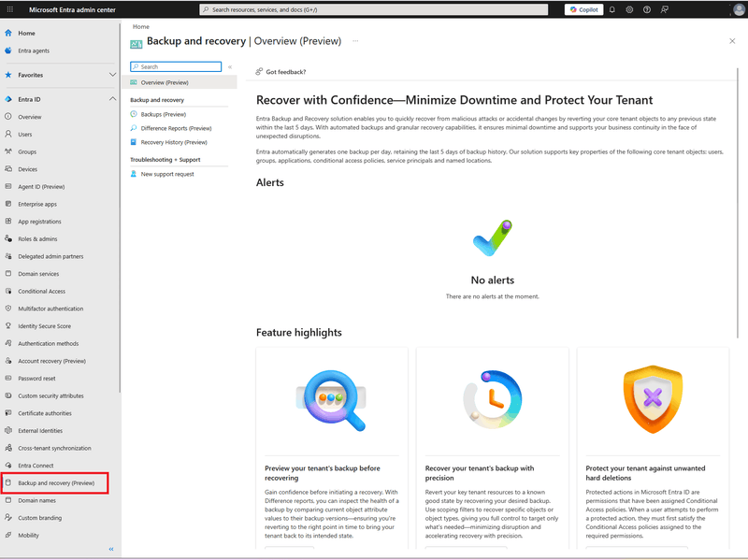Select Backup and recovery (Preview) in sidebar
The image size is (748, 560).
click(x=56, y=482)
